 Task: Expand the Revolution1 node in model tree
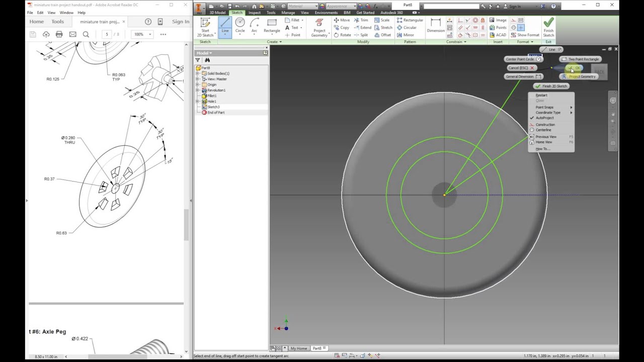click(x=198, y=90)
